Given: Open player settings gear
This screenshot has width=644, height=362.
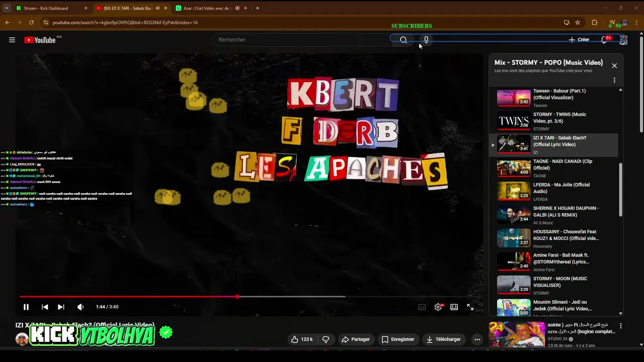Looking at the screenshot, I should 438,307.
